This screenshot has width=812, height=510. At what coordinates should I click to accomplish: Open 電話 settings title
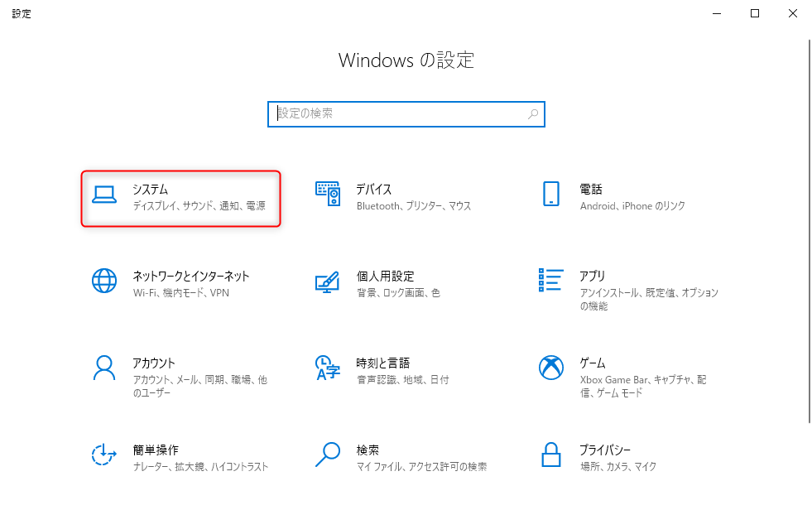coord(591,189)
